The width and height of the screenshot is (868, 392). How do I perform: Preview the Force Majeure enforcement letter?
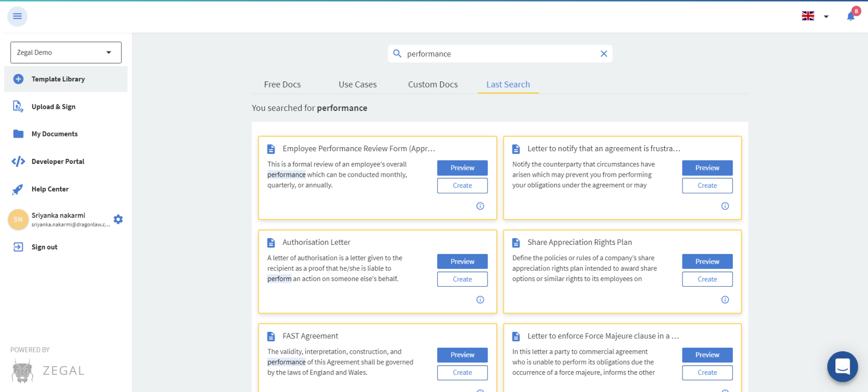(707, 355)
